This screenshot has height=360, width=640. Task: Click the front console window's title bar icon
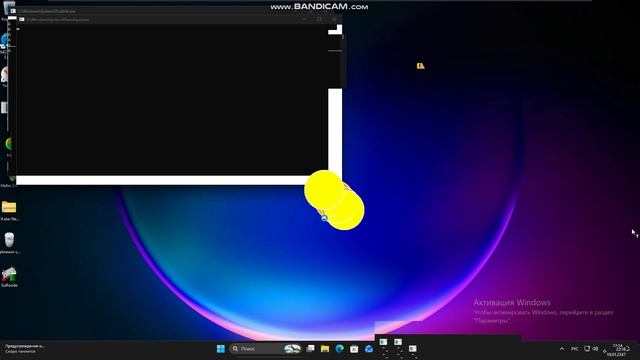pos(22,19)
